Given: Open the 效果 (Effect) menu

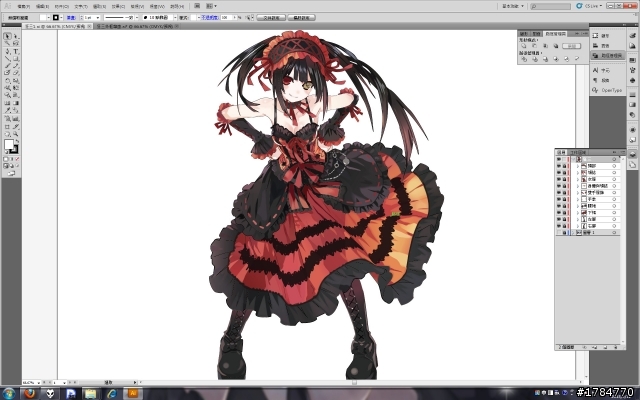Looking at the screenshot, I should coord(118,7).
